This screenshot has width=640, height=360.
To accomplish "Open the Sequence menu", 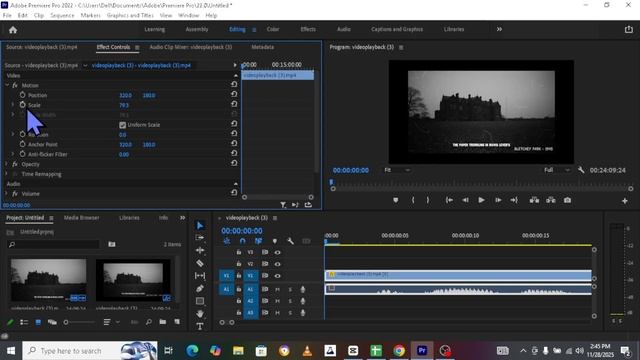I will [62, 16].
